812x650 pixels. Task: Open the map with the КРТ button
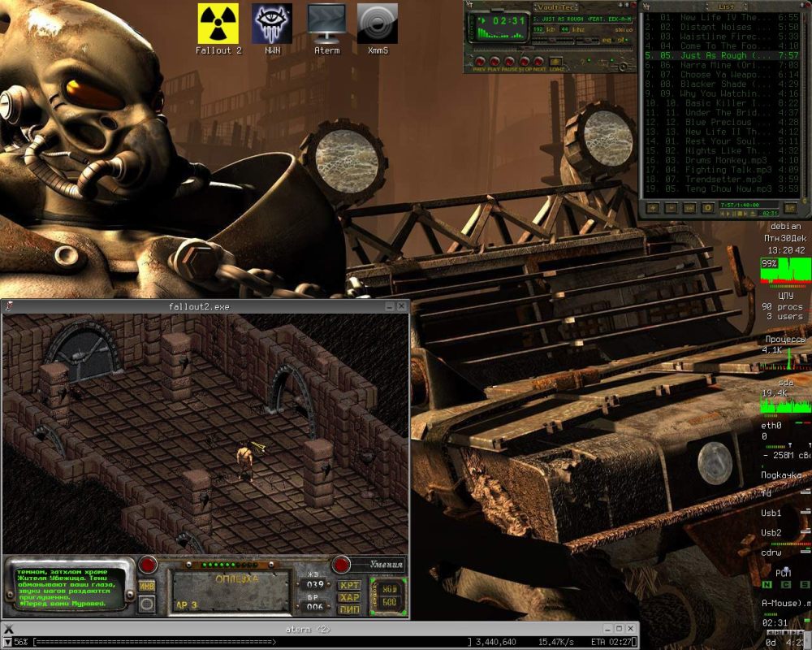click(x=348, y=585)
